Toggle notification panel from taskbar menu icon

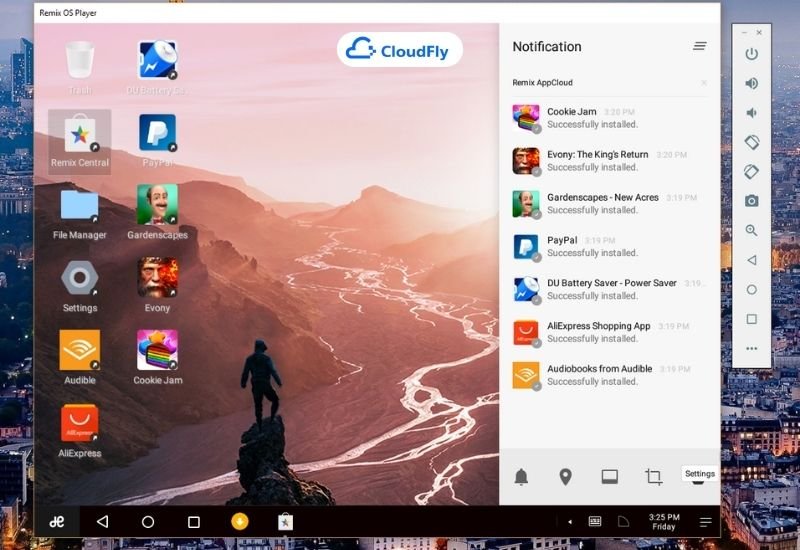(706, 522)
